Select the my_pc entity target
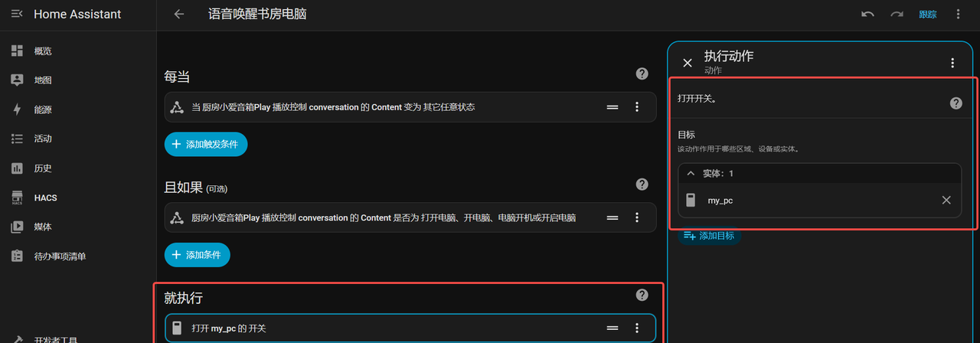This screenshot has height=343, width=980. pyautogui.click(x=819, y=200)
